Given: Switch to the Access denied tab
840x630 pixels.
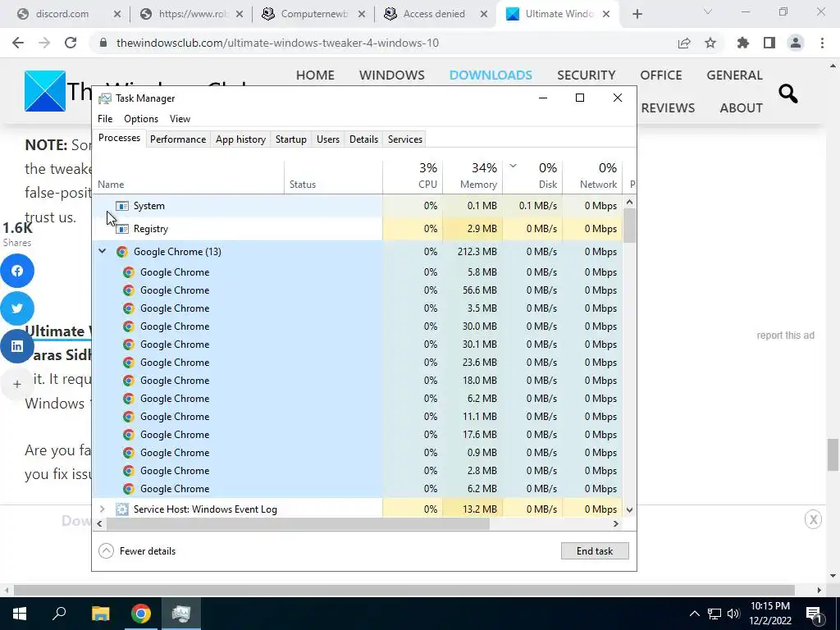Looking at the screenshot, I should pyautogui.click(x=434, y=15).
